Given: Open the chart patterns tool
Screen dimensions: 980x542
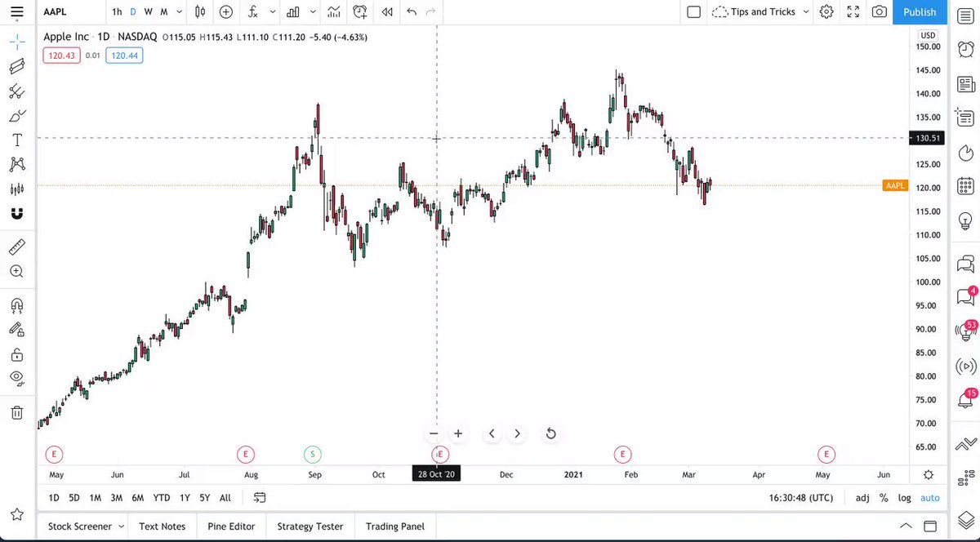Looking at the screenshot, I should click(x=16, y=165).
